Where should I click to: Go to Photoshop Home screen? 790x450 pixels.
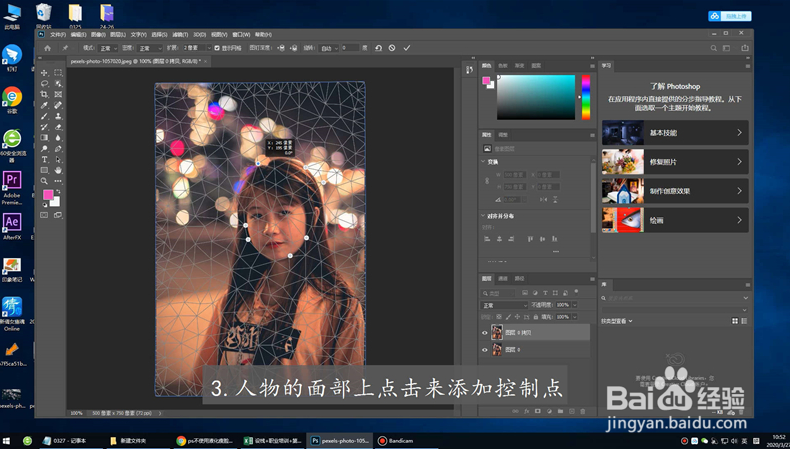tap(47, 48)
